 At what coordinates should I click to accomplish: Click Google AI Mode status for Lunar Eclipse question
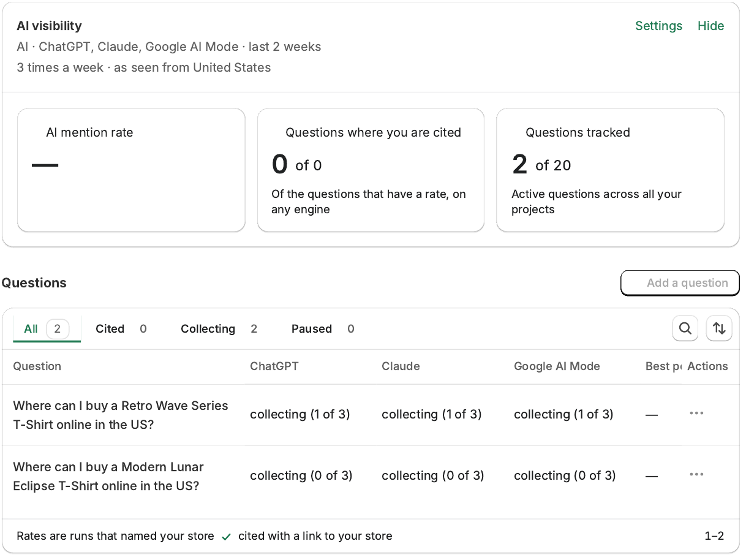click(x=565, y=475)
